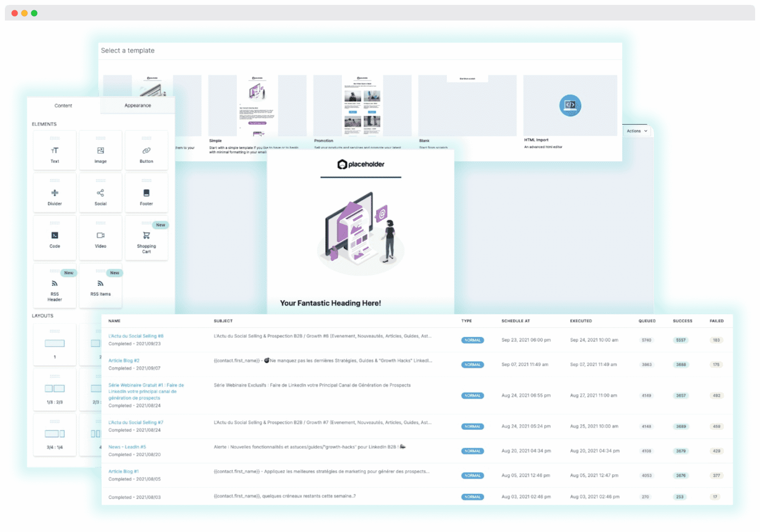Open campaign L'Actu du Social Selling #7
Image resolution: width=760 pixels, height=532 pixels.
pos(136,423)
